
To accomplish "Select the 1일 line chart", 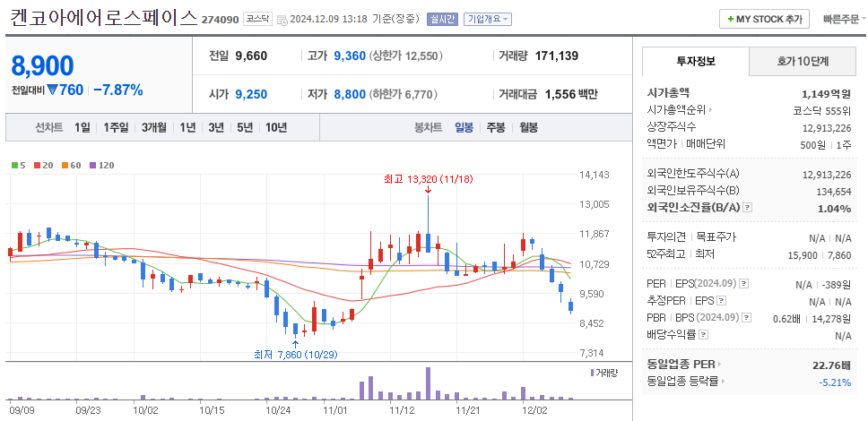I will (82, 127).
